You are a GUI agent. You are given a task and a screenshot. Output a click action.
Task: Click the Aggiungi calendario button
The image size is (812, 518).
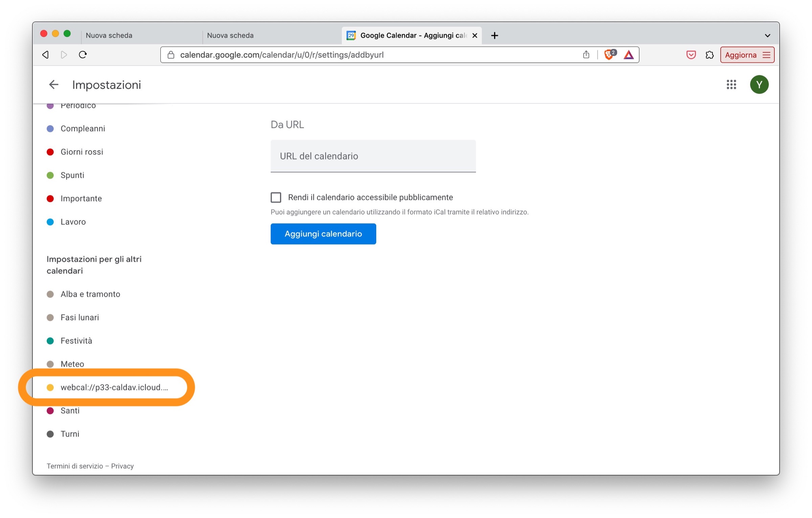pyautogui.click(x=323, y=234)
